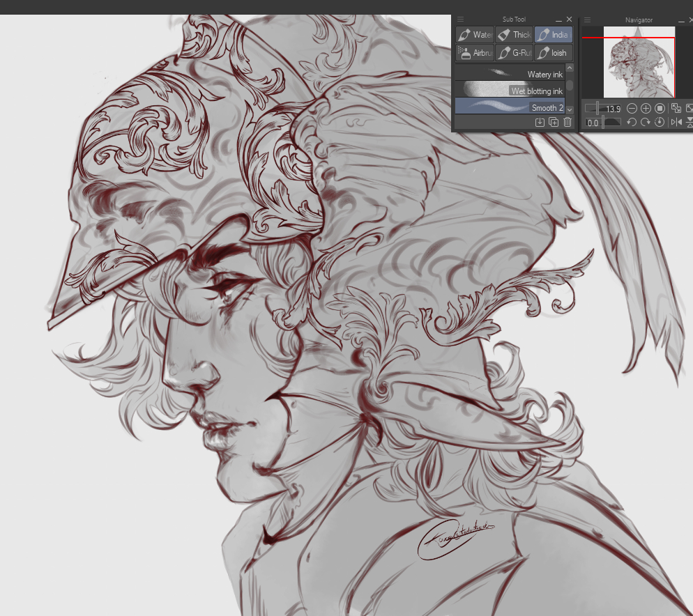Reset canvas rotation in Navigator
The height and width of the screenshot is (616, 693).
tap(660, 123)
